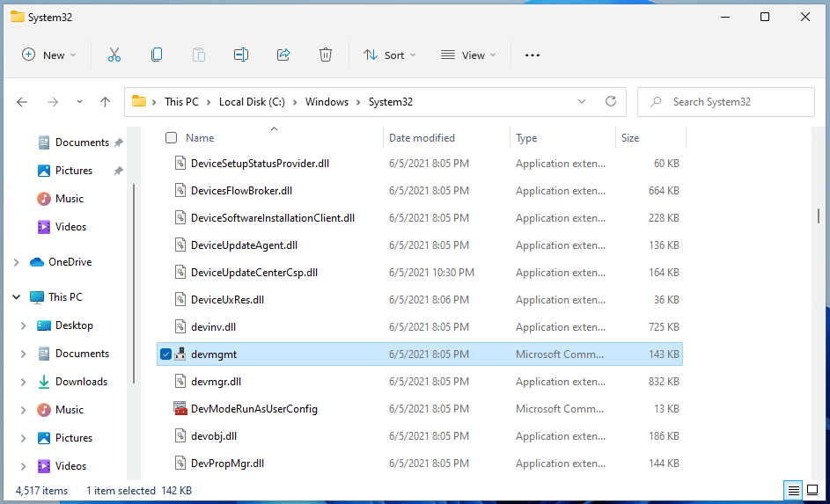Refresh the current folder view
This screenshot has height=504, width=830.
(x=611, y=102)
